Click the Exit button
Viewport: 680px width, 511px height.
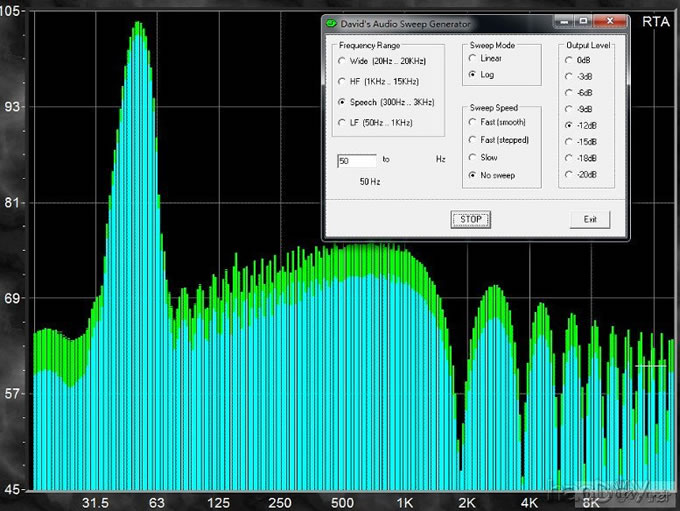[x=590, y=220]
